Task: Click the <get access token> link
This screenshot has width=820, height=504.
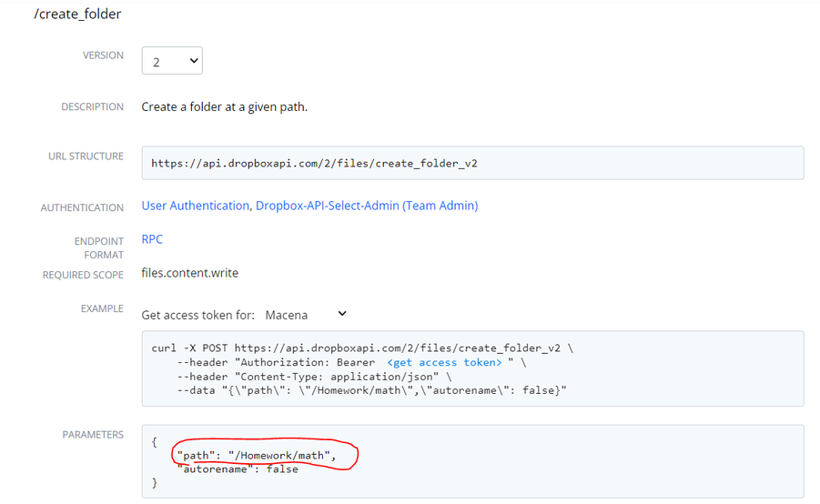Action: [444, 362]
